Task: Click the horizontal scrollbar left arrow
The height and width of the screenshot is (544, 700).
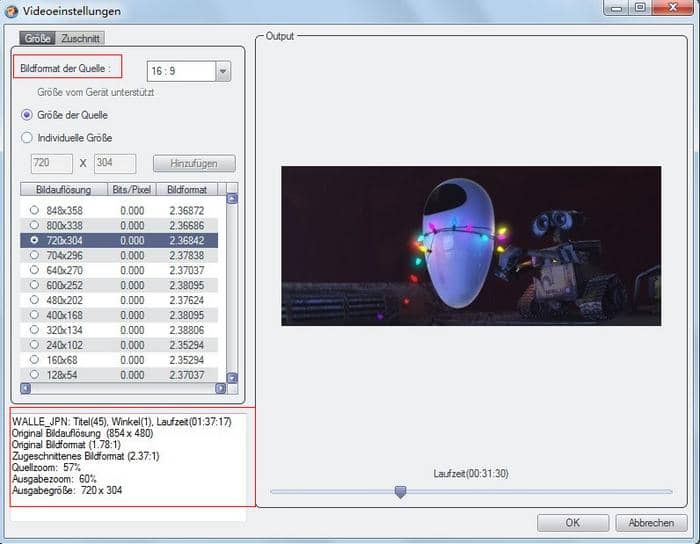Action: click(x=26, y=389)
